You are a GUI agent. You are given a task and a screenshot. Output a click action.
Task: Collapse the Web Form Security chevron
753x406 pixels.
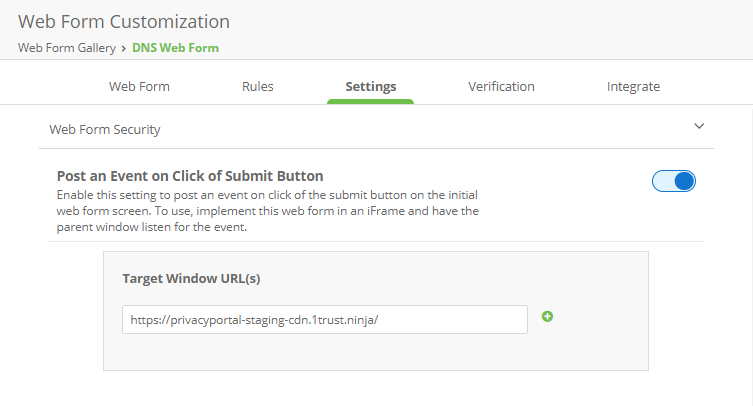click(x=699, y=127)
